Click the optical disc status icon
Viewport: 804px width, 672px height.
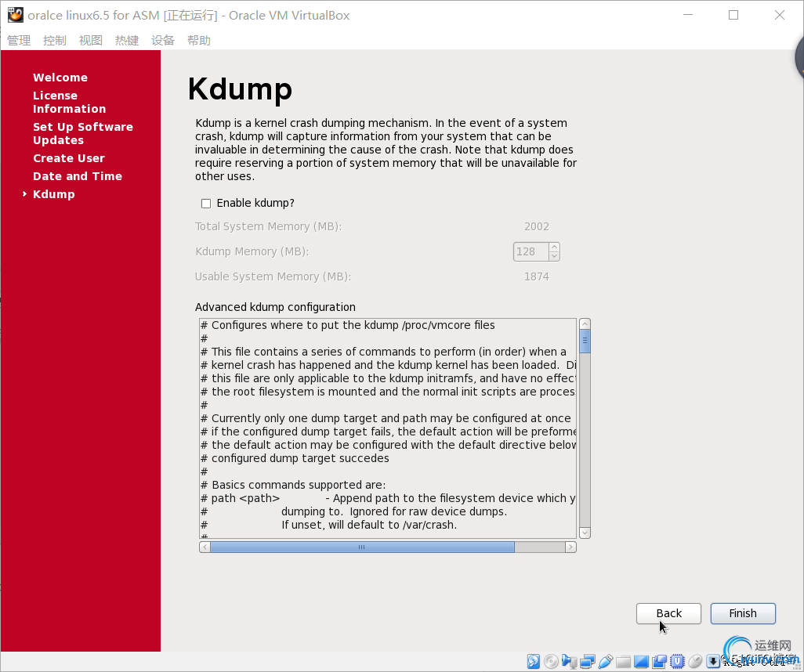click(552, 662)
